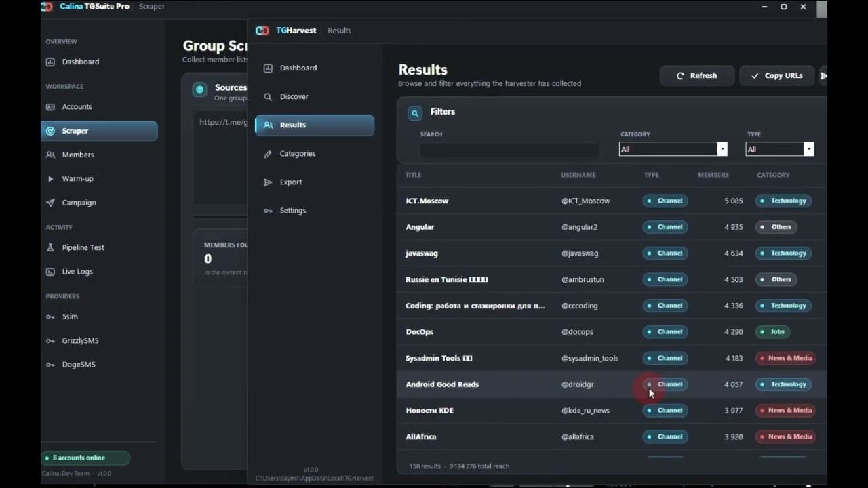Click the Username column header

point(578,175)
